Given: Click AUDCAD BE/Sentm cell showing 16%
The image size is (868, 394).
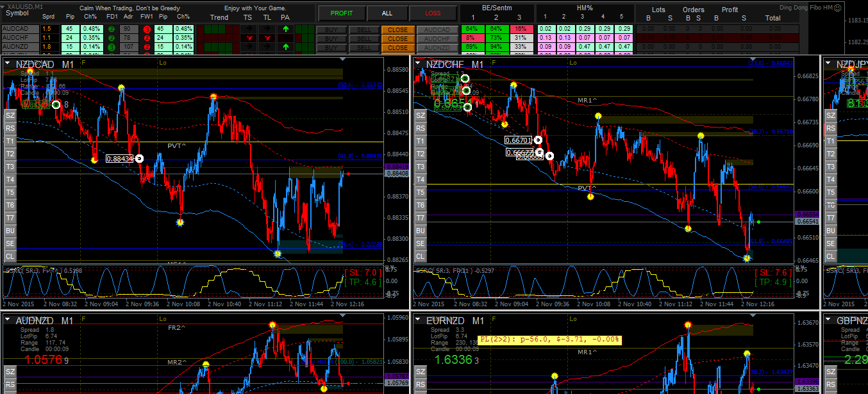Looking at the screenshot, I should coord(521,29).
